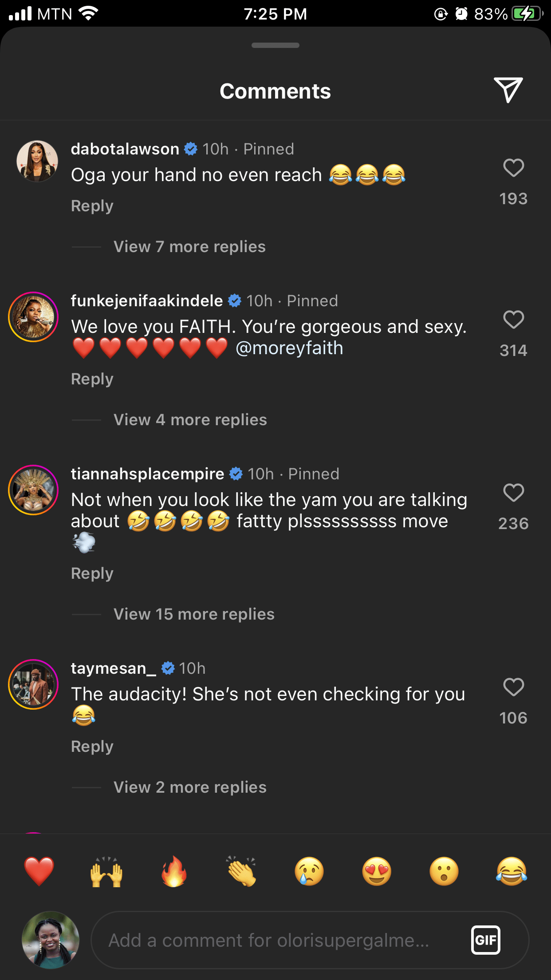This screenshot has width=551, height=980.
Task: Open the @moreyfaith mention link
Action: click(289, 348)
